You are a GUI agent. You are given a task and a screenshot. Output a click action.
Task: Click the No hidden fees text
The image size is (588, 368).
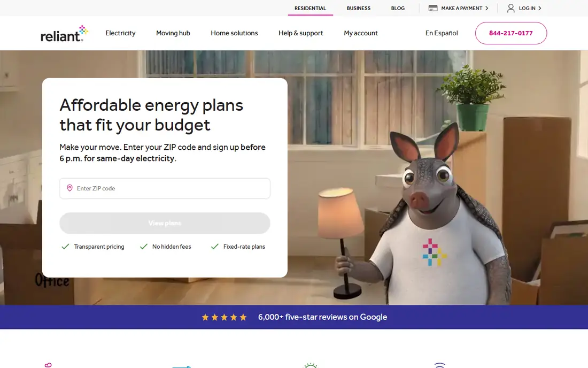coord(172,247)
